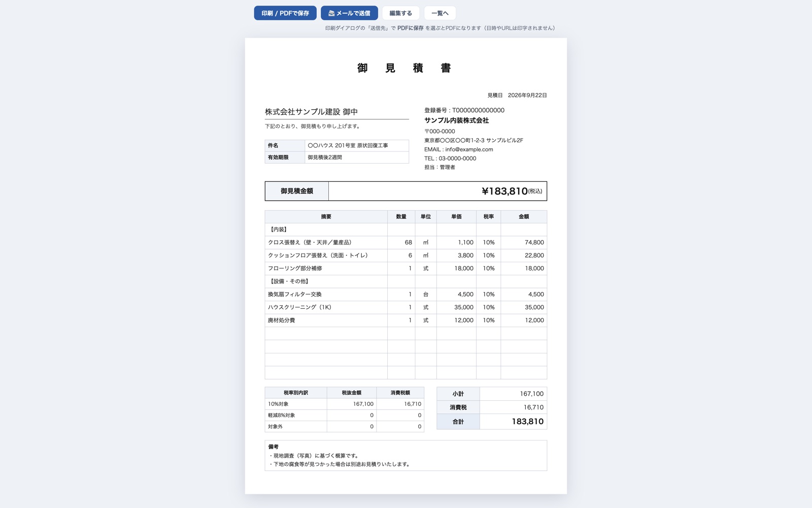This screenshot has height=508, width=812.
Task: Click the 税率 column header
Action: tap(489, 217)
